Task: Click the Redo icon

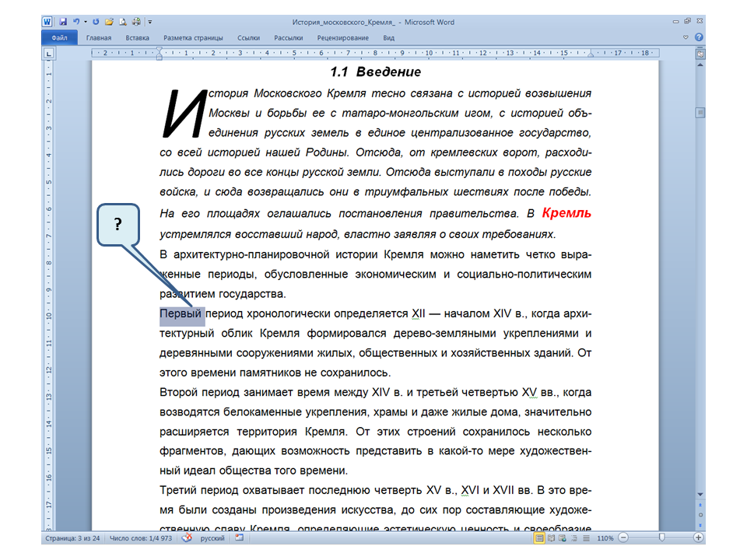Action: coord(96,23)
